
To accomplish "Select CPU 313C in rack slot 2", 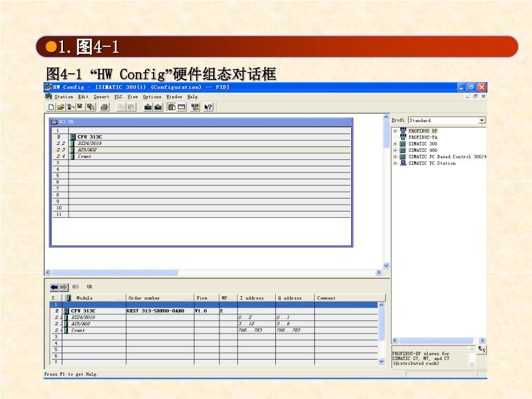I will click(x=89, y=137).
